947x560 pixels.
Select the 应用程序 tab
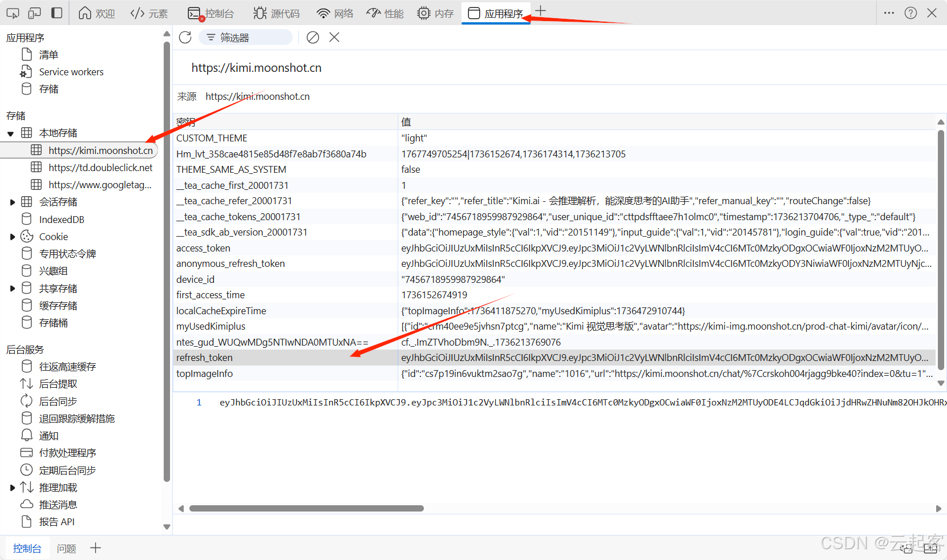[x=496, y=13]
